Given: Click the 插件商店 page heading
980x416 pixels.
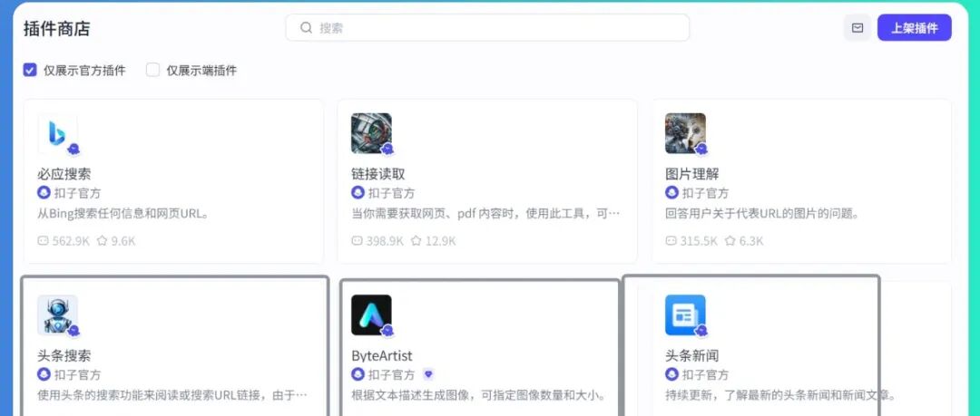Looking at the screenshot, I should click(57, 29).
